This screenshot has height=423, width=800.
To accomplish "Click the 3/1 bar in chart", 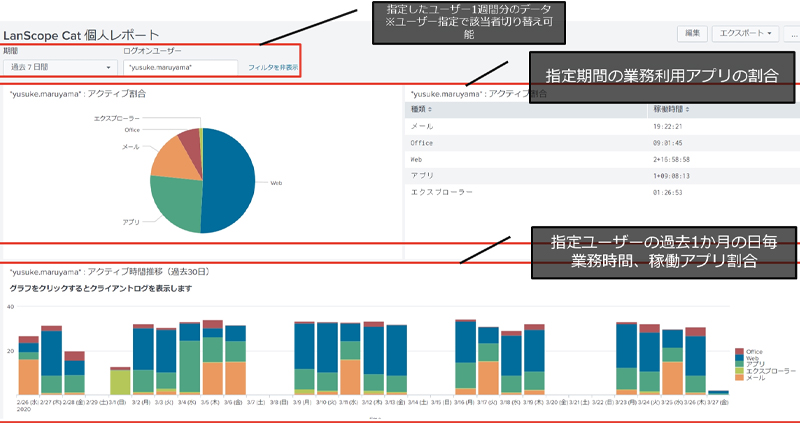I will click(120, 381).
